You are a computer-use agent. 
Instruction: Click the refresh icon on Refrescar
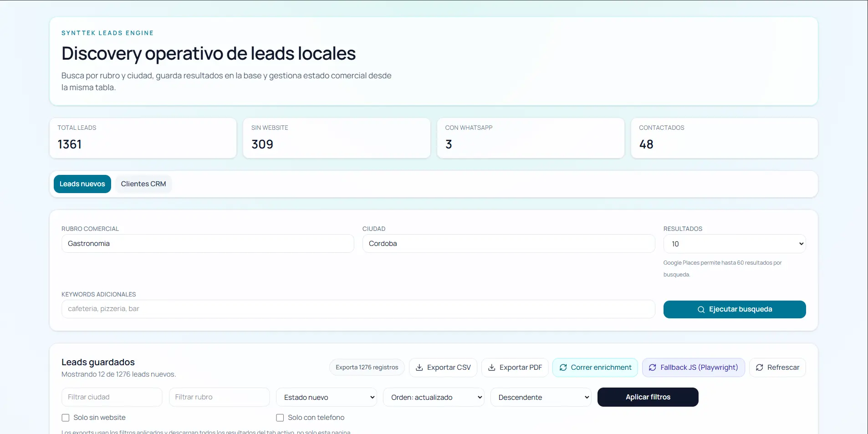pyautogui.click(x=760, y=368)
